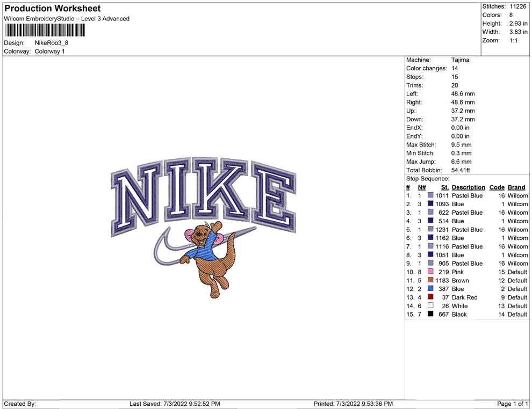532x409 pixels.
Task: Click the White description in row 14
Action: pos(460,305)
